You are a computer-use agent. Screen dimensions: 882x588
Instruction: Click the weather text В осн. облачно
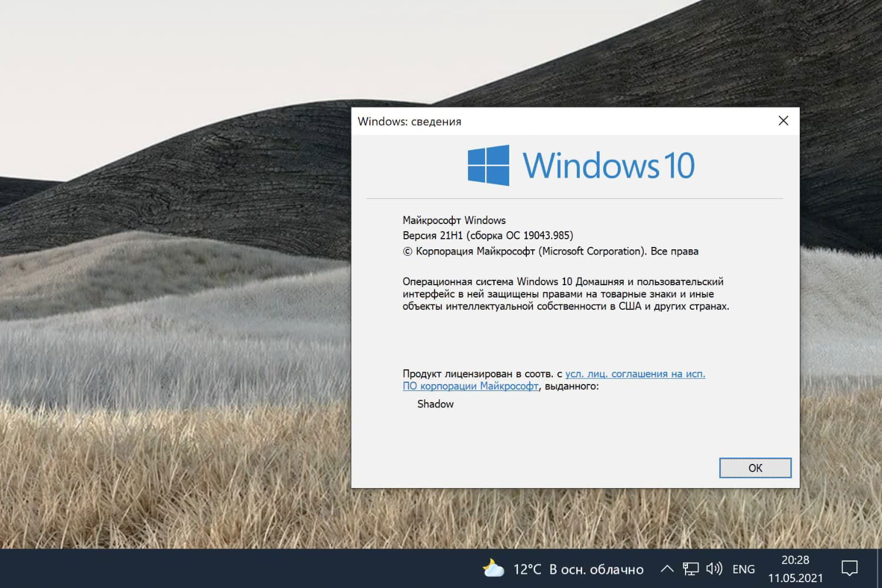coord(596,569)
